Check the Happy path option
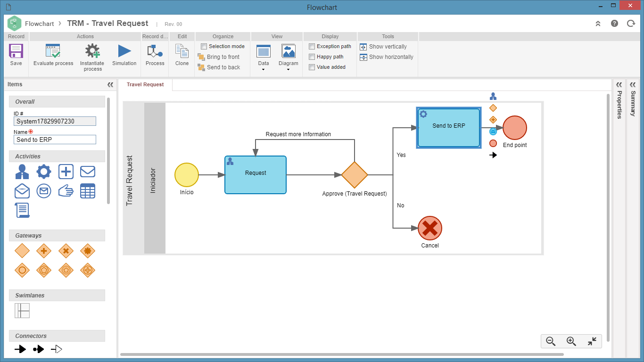644x362 pixels. coord(312,57)
